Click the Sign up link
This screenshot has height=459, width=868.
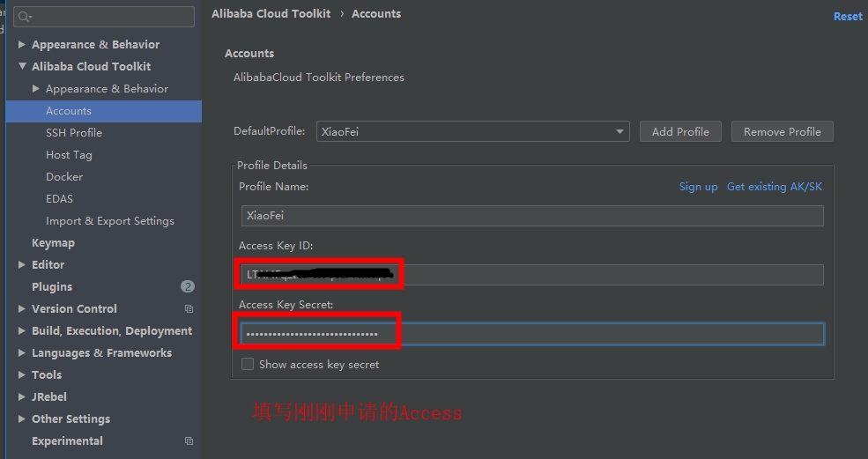pos(698,187)
